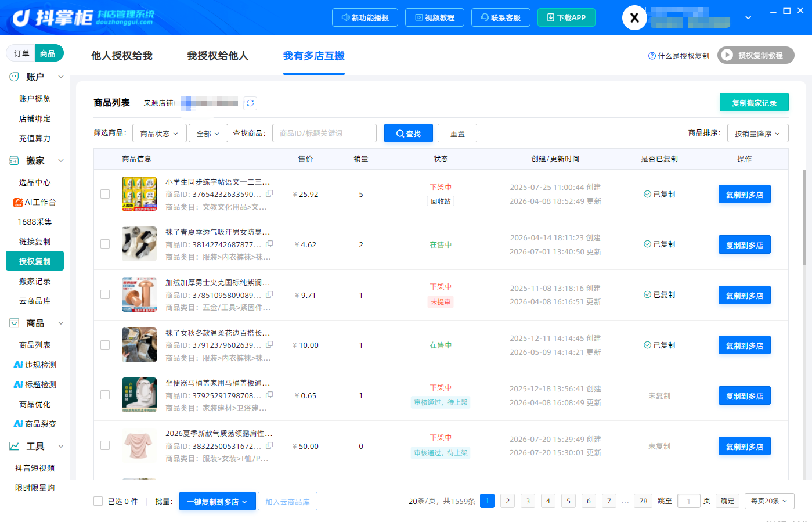
Task: Click the product list vertical scrollbar
Action: click(x=804, y=217)
